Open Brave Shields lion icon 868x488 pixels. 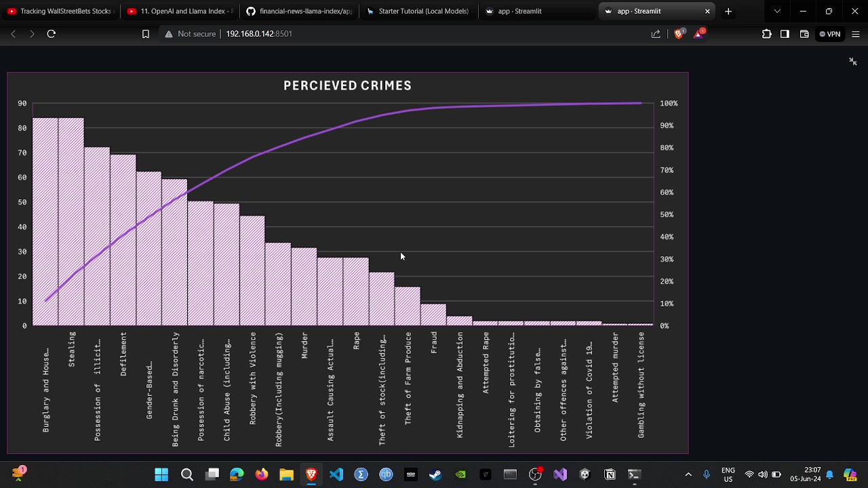(x=678, y=34)
